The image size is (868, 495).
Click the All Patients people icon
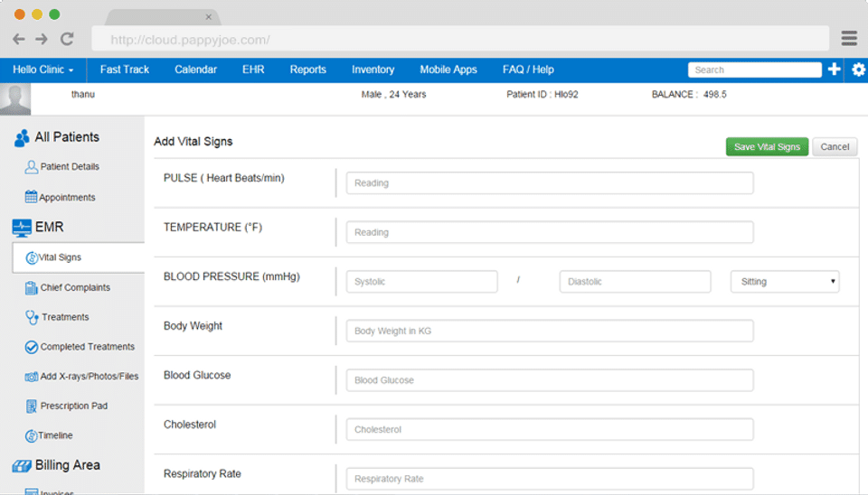click(22, 137)
